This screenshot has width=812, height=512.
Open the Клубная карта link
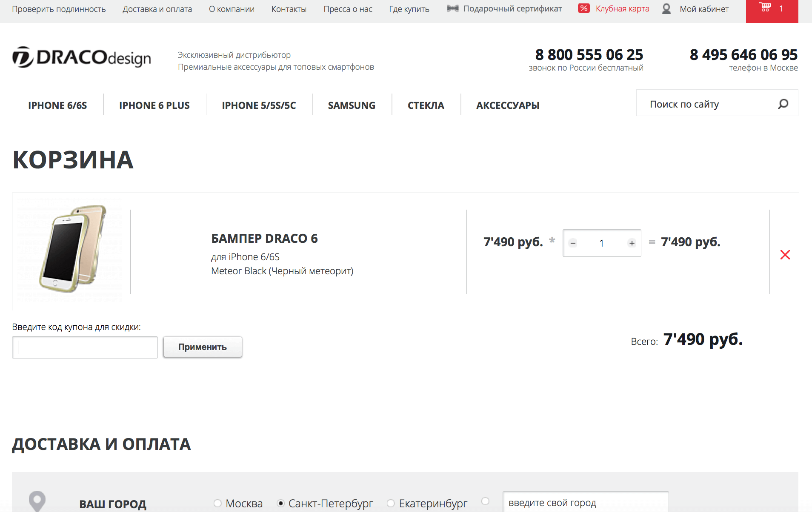(622, 9)
